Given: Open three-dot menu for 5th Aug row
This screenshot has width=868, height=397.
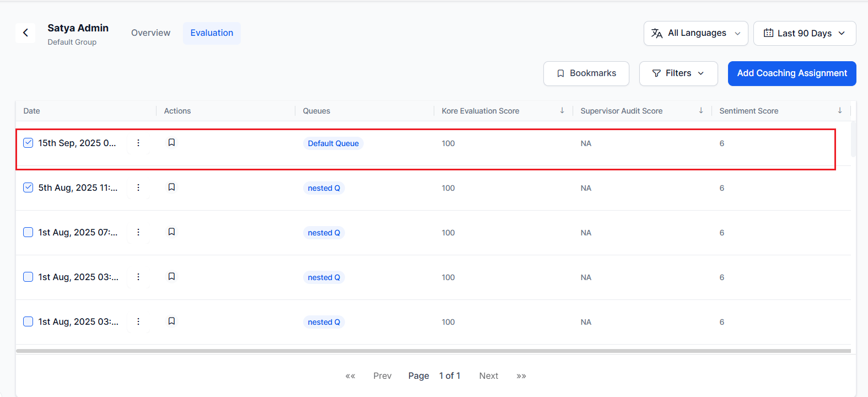Looking at the screenshot, I should click(138, 187).
